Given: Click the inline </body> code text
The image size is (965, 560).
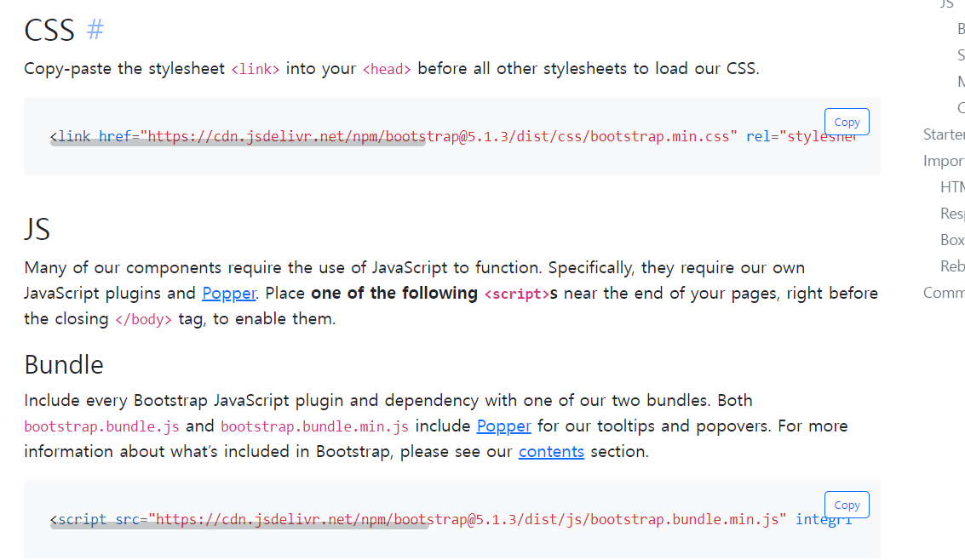Looking at the screenshot, I should point(143,320).
